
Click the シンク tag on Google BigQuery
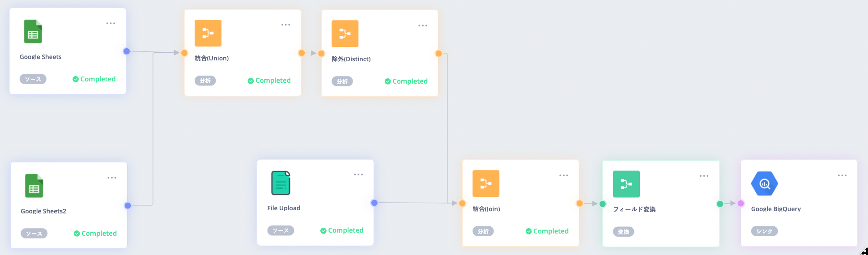[764, 231]
